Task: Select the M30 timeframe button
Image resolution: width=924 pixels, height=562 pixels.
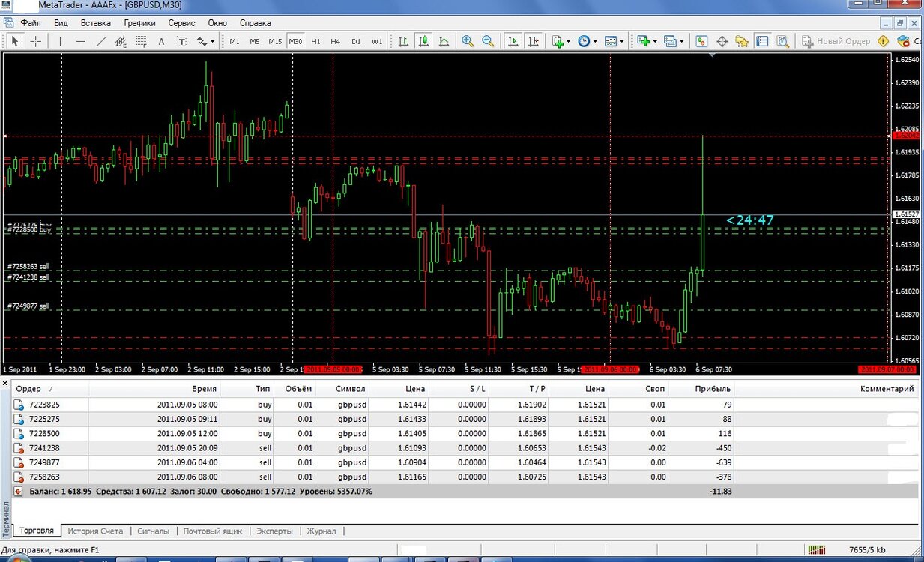Action: point(295,41)
